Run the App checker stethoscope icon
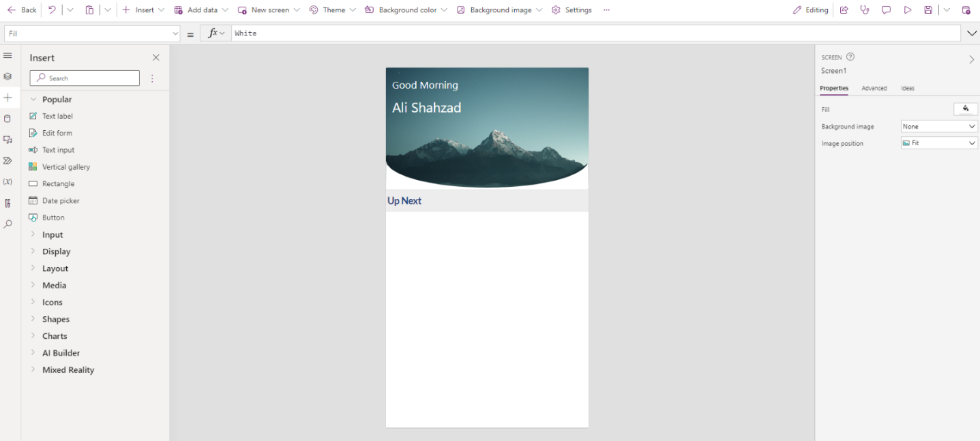The image size is (980, 441). tap(865, 10)
